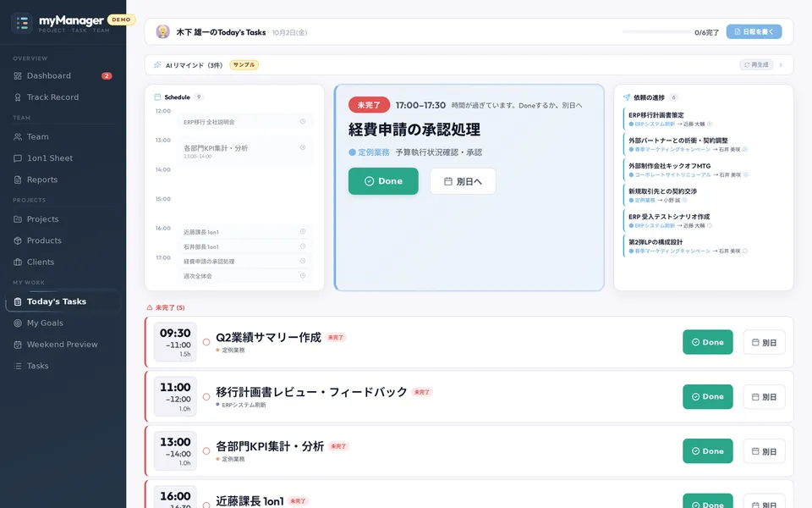812x508 pixels.
Task: Click clock icon on ERP移行 全社説明会 schedule row
Action: click(303, 121)
